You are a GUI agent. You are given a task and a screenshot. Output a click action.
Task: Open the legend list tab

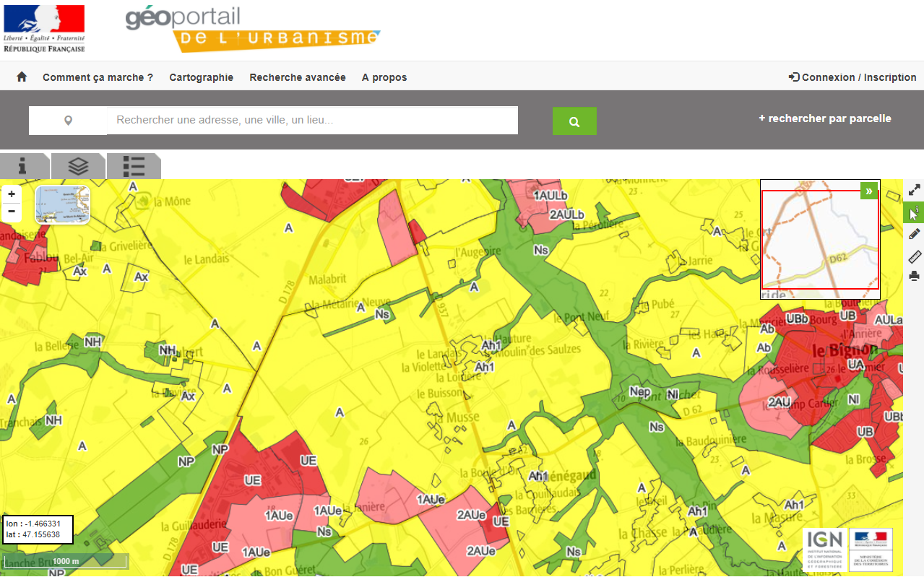pos(134,166)
